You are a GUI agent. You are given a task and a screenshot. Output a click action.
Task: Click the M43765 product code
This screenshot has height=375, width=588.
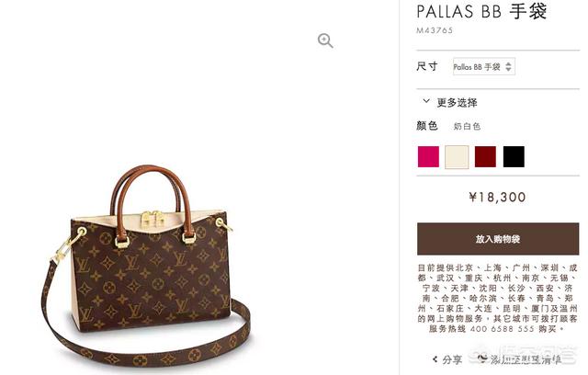click(435, 30)
